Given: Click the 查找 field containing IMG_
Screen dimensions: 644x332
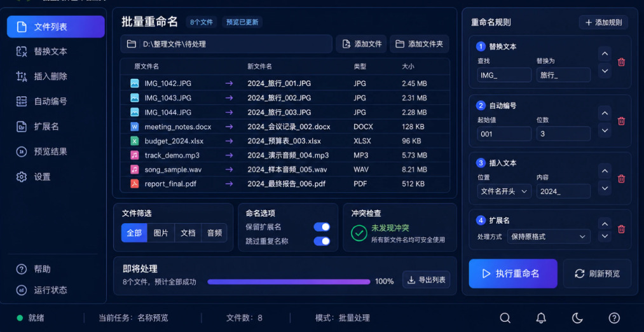Looking at the screenshot, I should coord(504,75).
